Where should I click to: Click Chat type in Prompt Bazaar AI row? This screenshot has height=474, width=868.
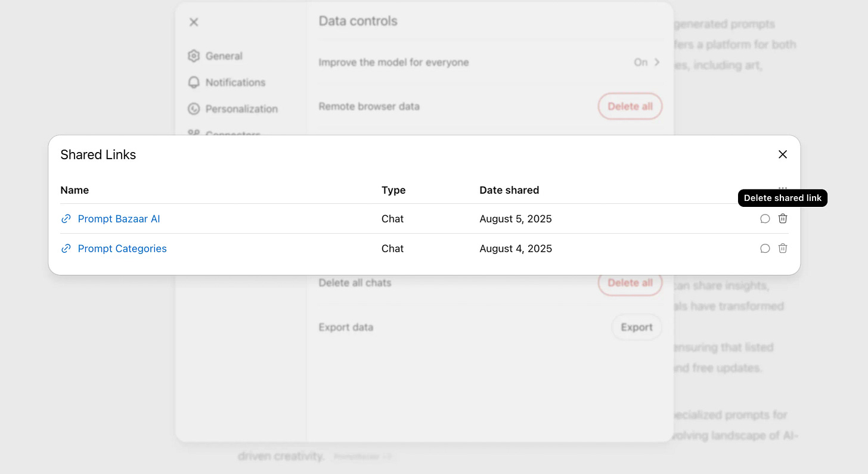tap(392, 219)
